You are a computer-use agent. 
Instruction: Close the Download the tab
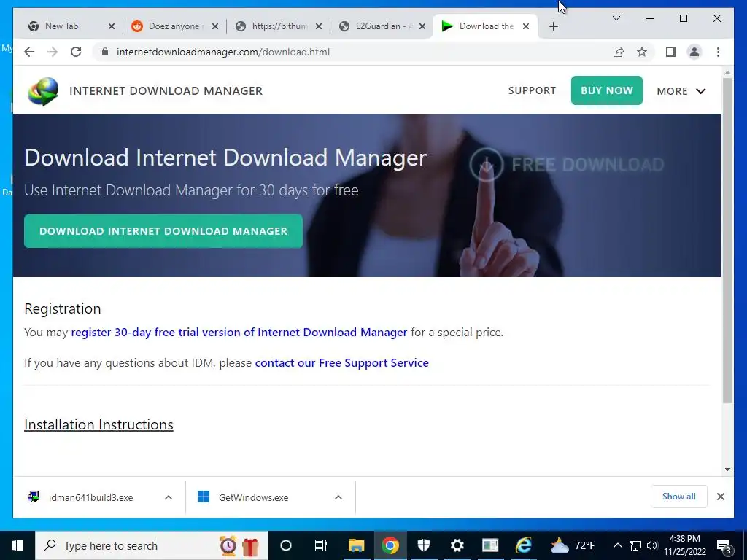point(526,26)
